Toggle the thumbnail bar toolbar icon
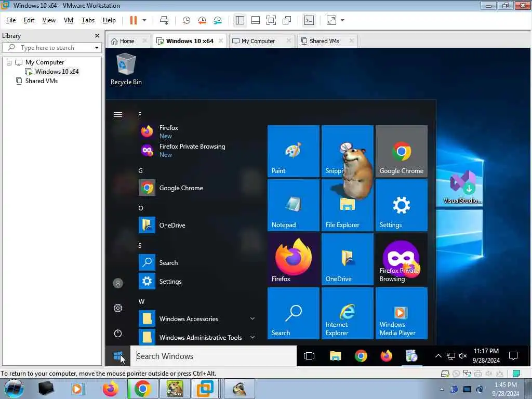The image size is (532, 399). pyautogui.click(x=256, y=20)
